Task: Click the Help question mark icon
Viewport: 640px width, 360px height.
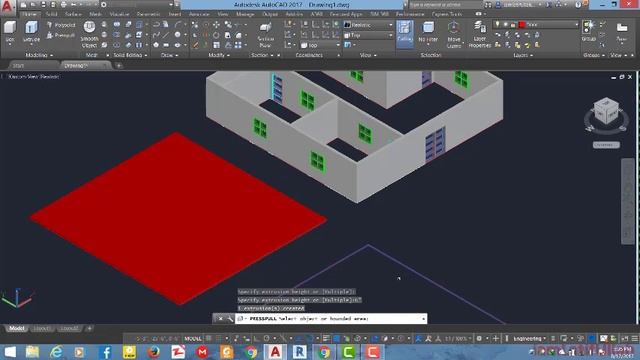Action: point(578,4)
